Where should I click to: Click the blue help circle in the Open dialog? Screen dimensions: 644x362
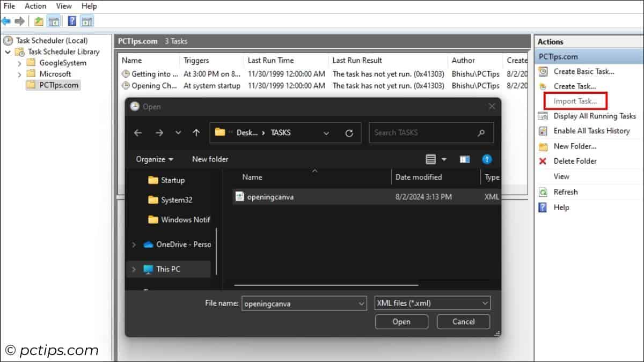point(487,159)
